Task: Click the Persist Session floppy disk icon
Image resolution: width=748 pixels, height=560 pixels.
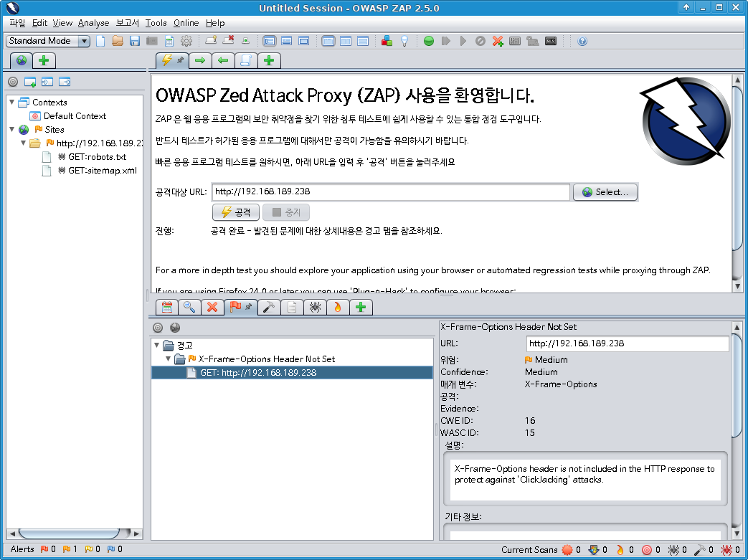Action: click(135, 41)
